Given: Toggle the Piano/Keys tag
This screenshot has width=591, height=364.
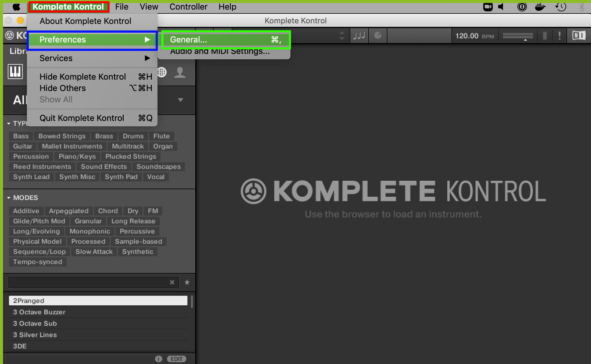Looking at the screenshot, I should tap(77, 156).
